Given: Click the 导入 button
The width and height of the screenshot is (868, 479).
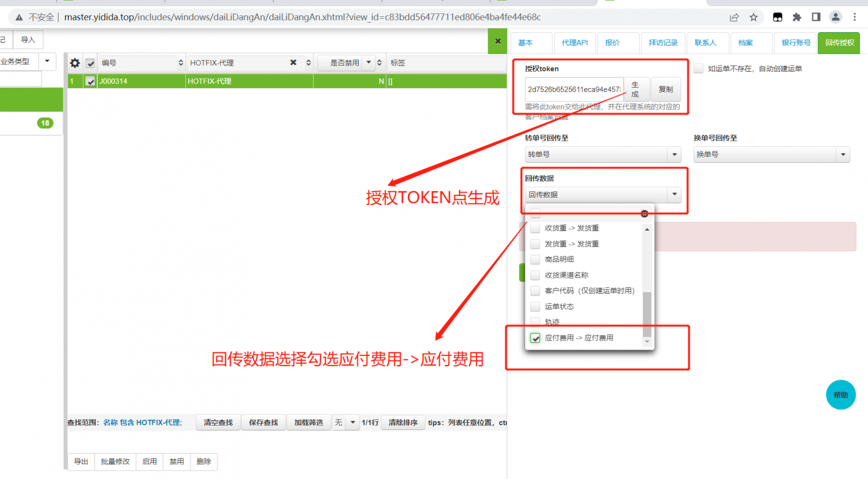Looking at the screenshot, I should click(x=28, y=40).
